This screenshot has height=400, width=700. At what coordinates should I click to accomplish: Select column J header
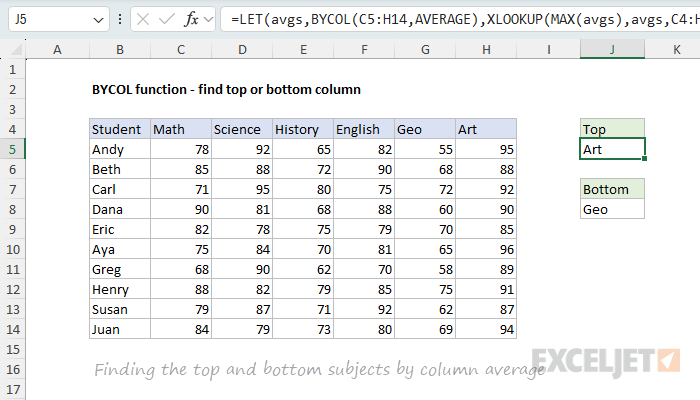point(612,50)
